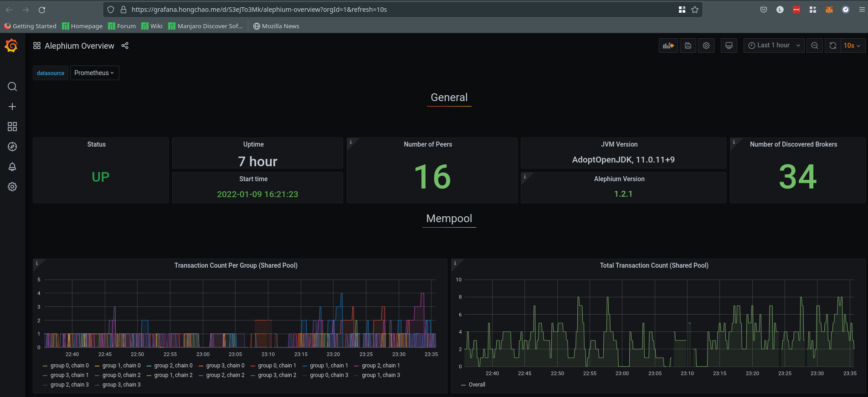Open the Alerting bell icon
The height and width of the screenshot is (397, 868).
(x=12, y=167)
